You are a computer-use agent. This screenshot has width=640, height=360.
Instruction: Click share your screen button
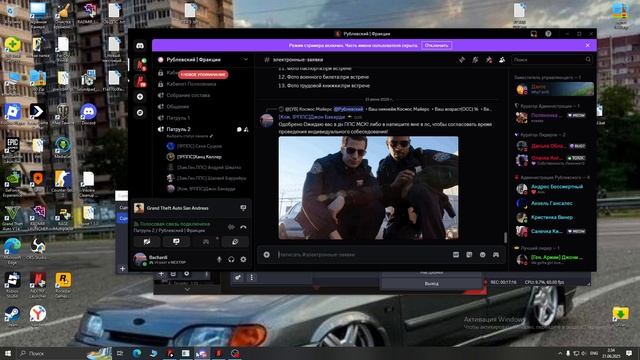click(176, 242)
